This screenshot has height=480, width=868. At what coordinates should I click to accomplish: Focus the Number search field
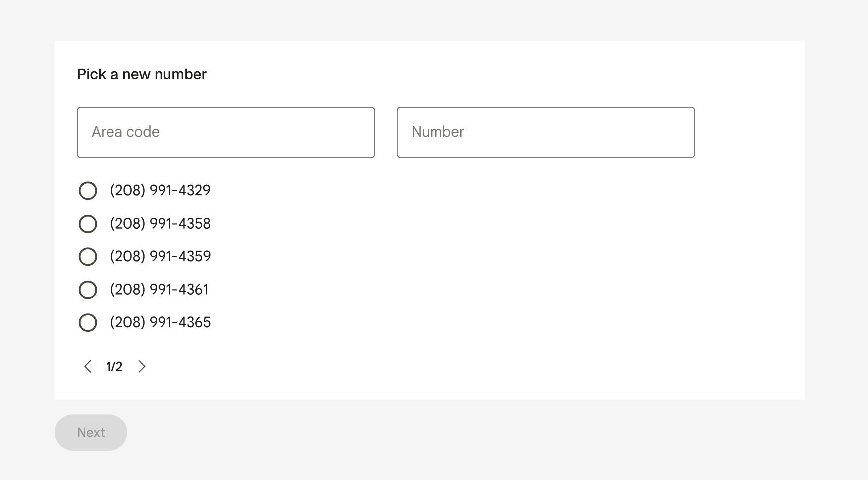(x=546, y=132)
